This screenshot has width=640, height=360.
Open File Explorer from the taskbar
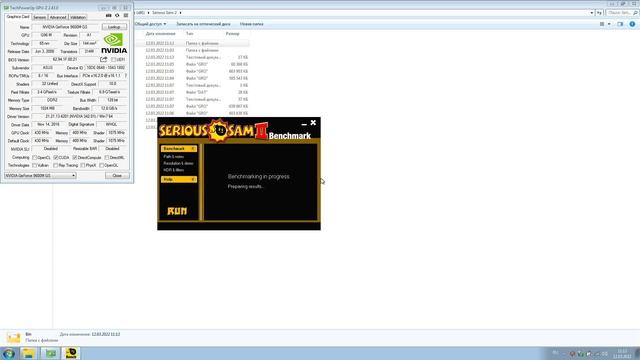tap(29, 353)
